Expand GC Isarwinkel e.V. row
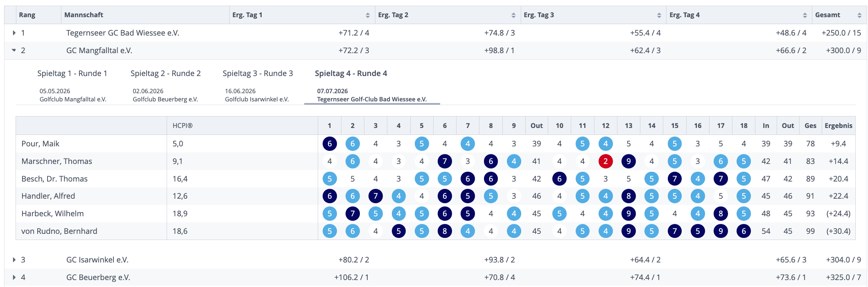 pos(14,260)
